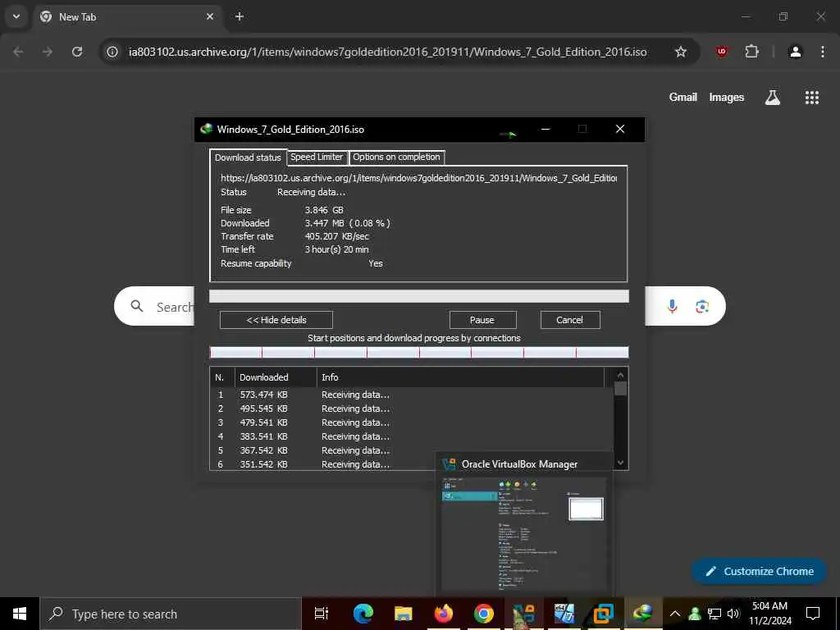The image size is (840, 630).
Task: Select connection row 3 with 479.541 KB
Action: tap(412, 422)
